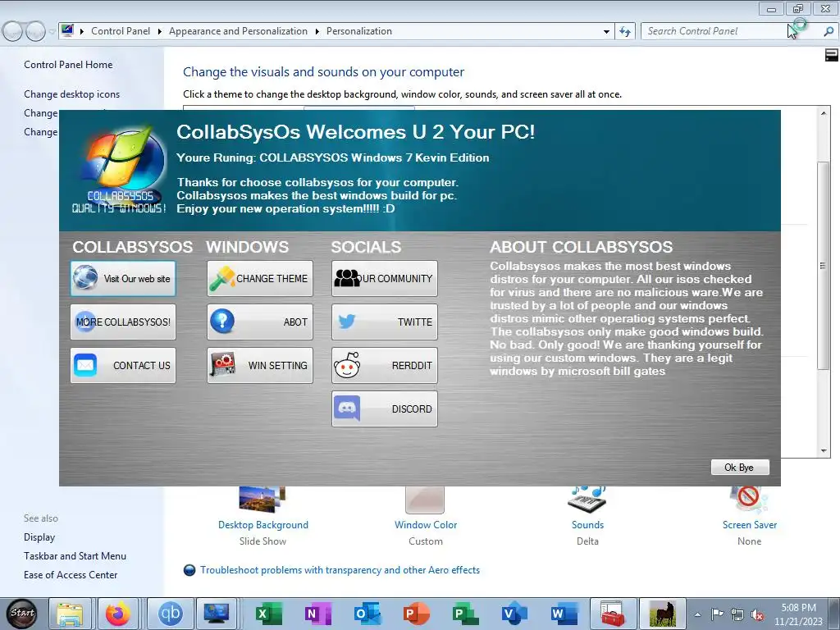
Task: Launch Visio from taskbar
Action: 514,614
